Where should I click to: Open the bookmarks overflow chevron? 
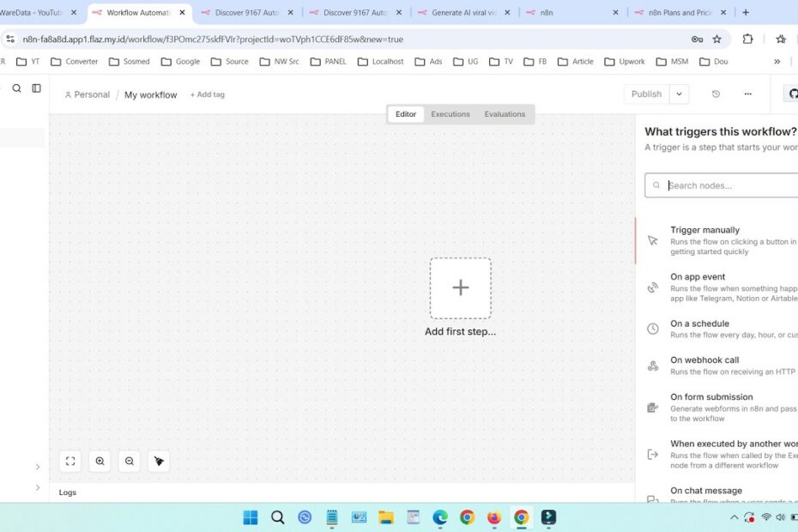coord(777,62)
